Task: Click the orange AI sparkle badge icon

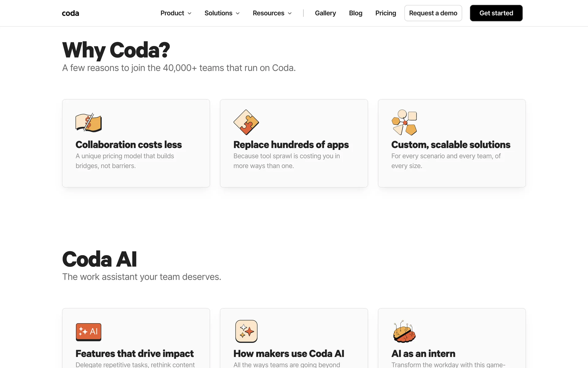Action: [x=89, y=332]
